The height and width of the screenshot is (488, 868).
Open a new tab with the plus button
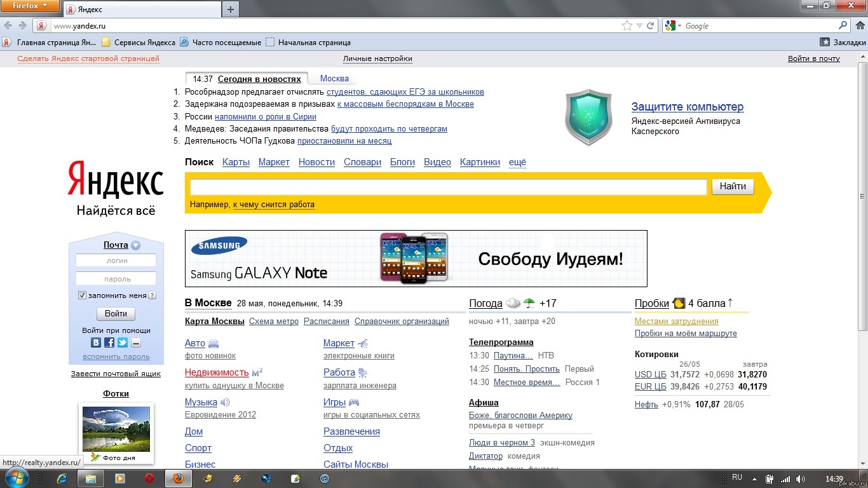point(231,9)
